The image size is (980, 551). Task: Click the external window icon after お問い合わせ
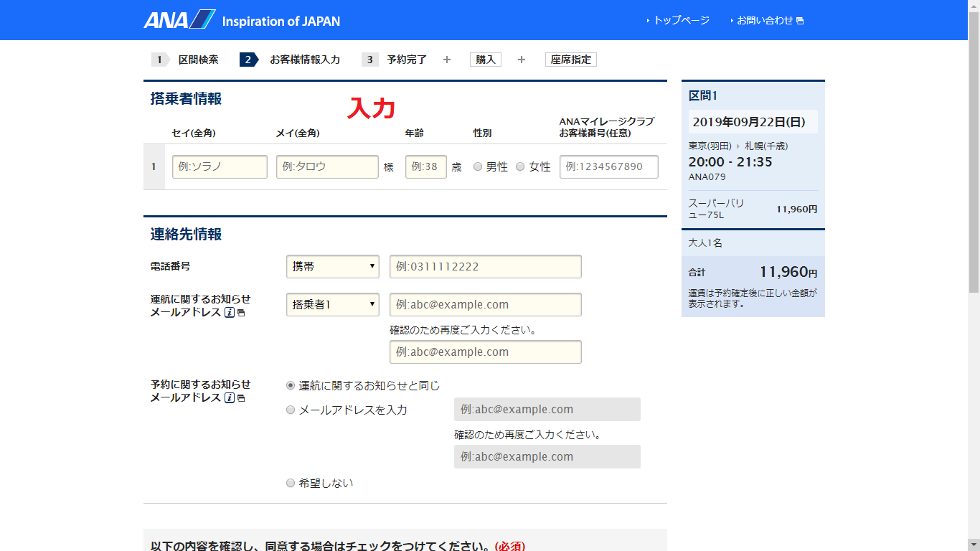pos(800,21)
